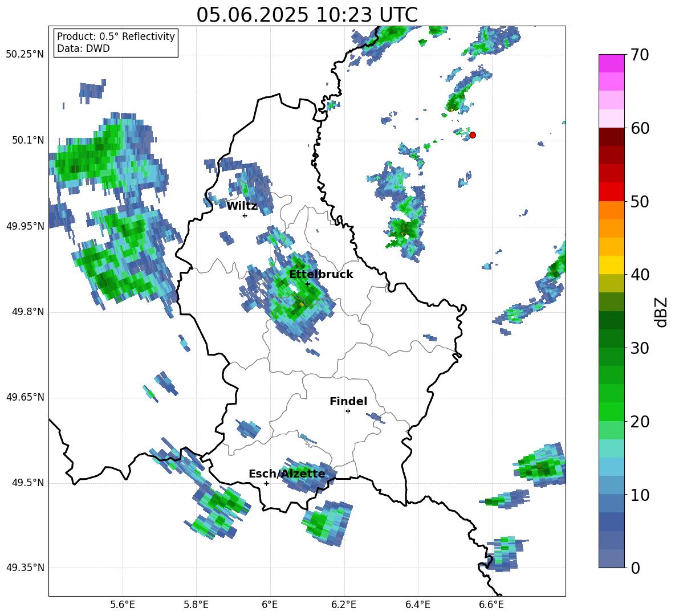Click the 30 label on the colorbar
Screen dimensions: 675x616
click(640, 348)
